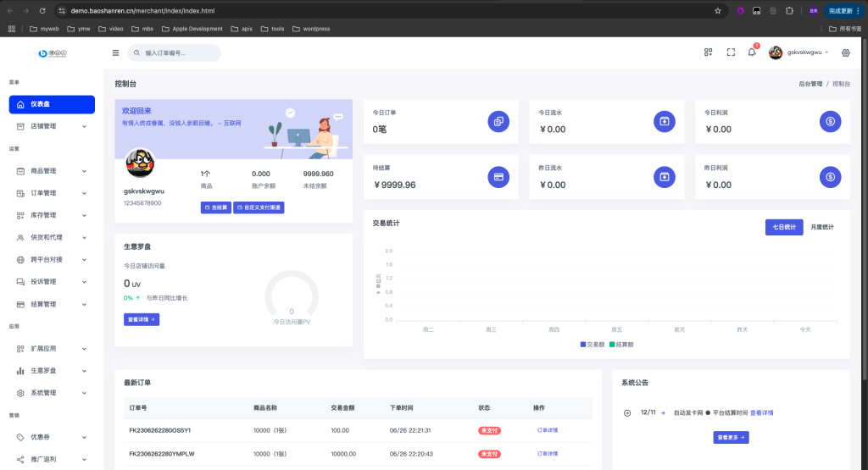Click the 店铺管理 store icon in sidebar
The height and width of the screenshot is (470, 868).
20,127
